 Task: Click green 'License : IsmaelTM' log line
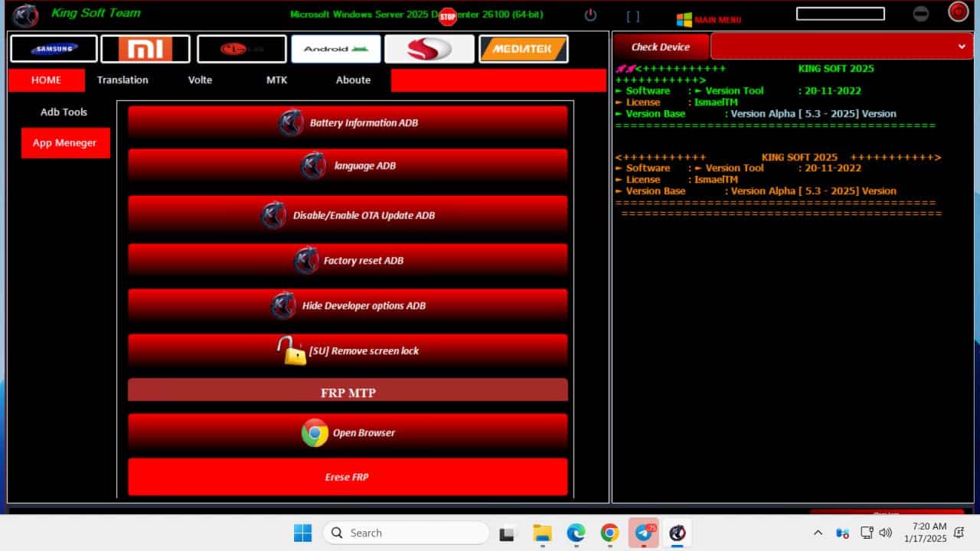675,102
